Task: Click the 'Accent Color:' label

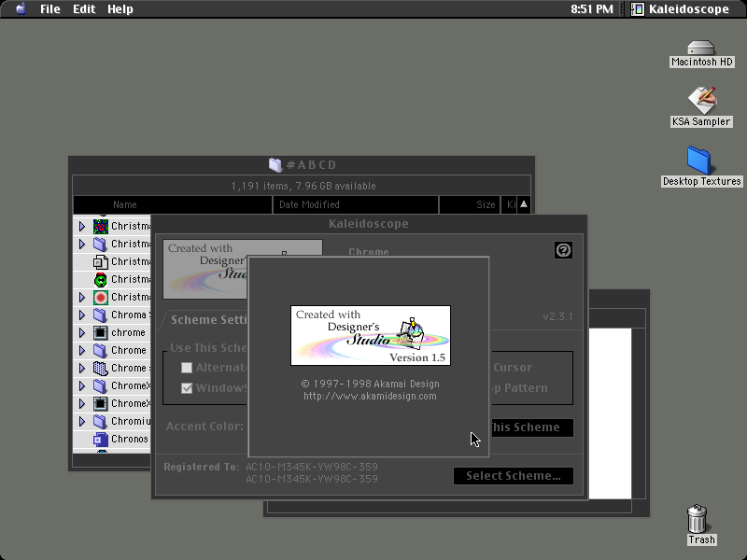Action: (x=204, y=427)
